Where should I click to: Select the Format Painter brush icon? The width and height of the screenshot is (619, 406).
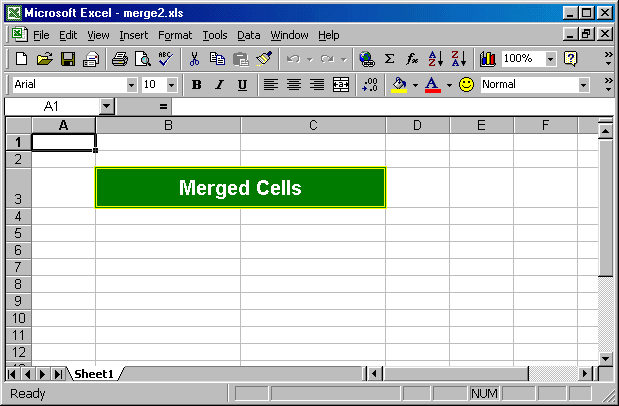263,59
